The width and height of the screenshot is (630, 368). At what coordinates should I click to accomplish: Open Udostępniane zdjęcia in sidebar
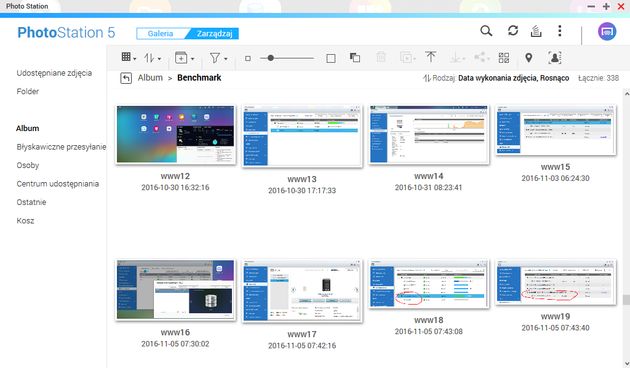click(54, 73)
